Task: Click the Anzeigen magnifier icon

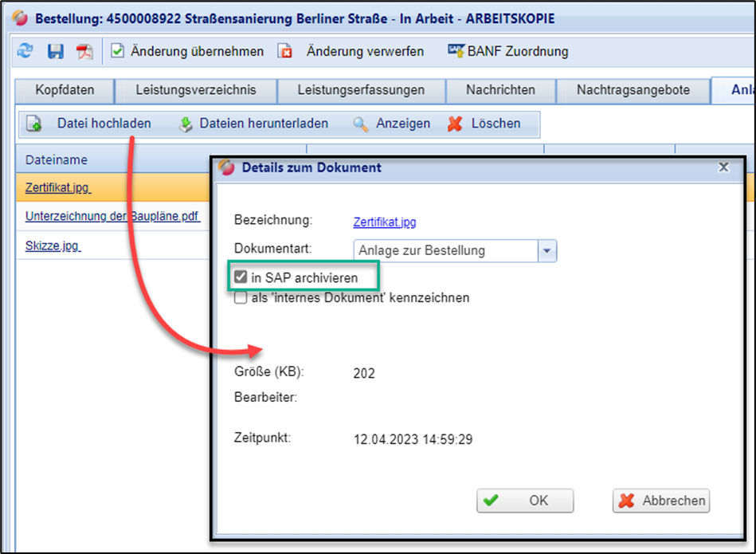Action: point(361,124)
